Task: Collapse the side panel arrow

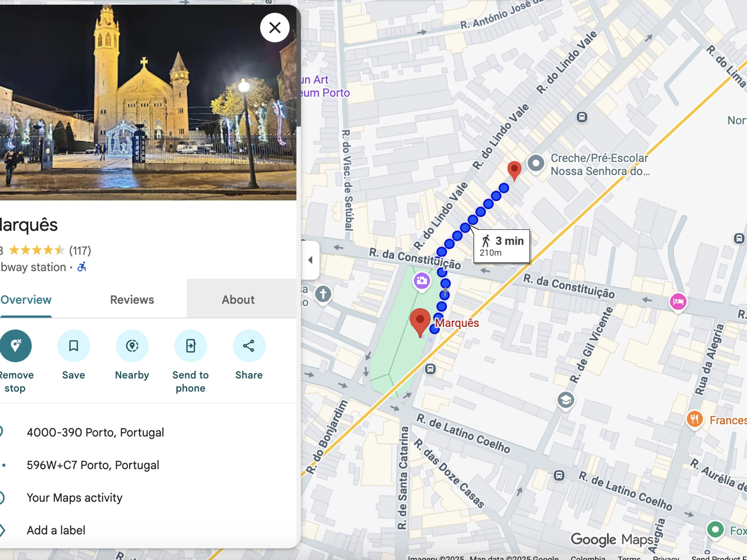Action: tap(310, 260)
